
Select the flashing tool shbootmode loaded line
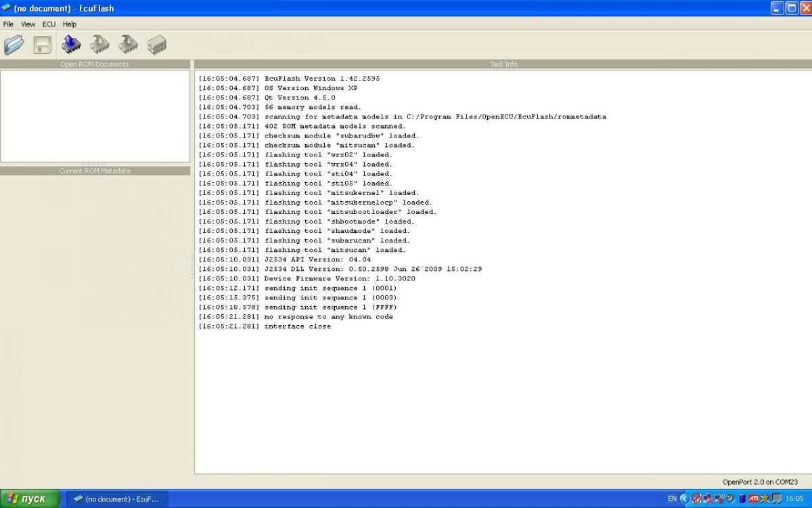point(307,221)
